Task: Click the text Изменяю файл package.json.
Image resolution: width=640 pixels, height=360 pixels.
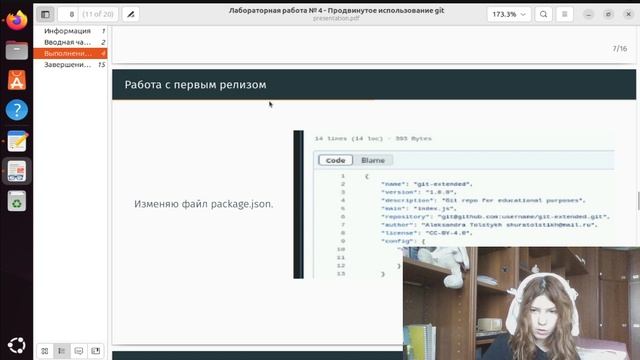Action: click(204, 204)
